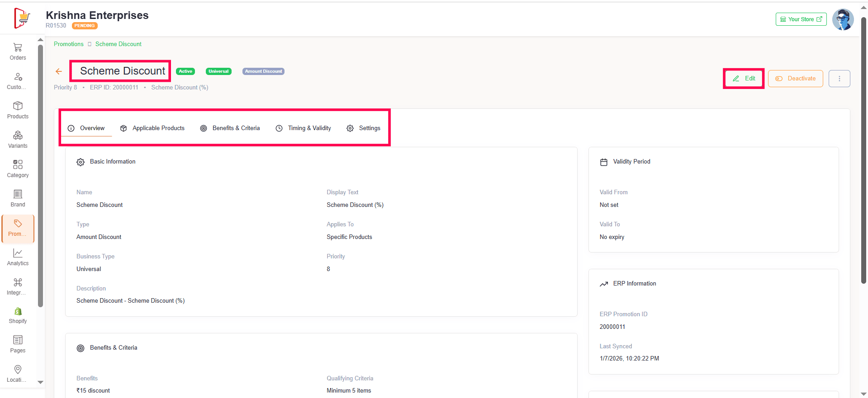The height and width of the screenshot is (398, 868).
Task: Switch to the Applicable Products tab
Action: tap(152, 128)
